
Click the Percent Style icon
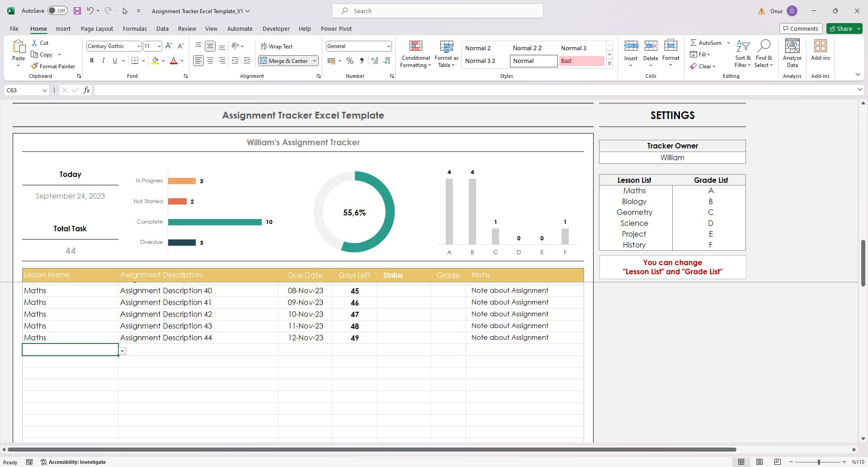pos(349,60)
